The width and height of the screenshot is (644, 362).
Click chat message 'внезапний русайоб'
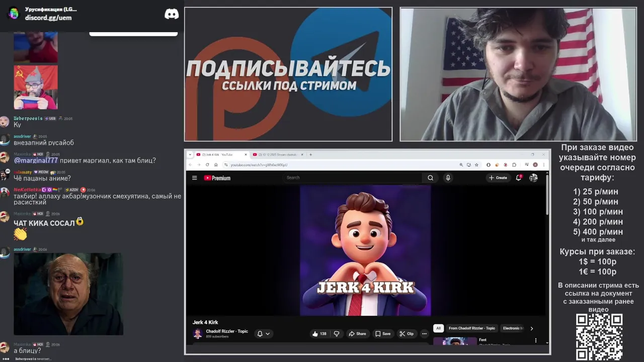(x=44, y=143)
